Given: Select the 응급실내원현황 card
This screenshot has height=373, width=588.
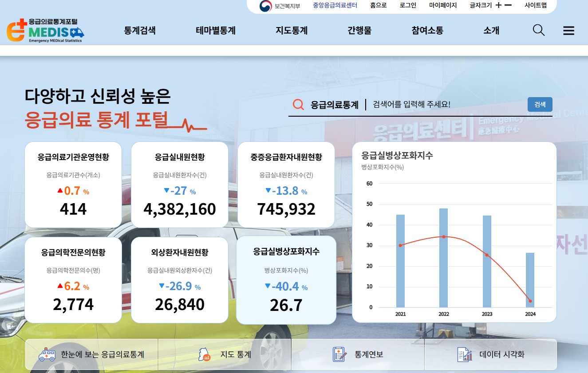Looking at the screenshot, I should click(180, 185).
